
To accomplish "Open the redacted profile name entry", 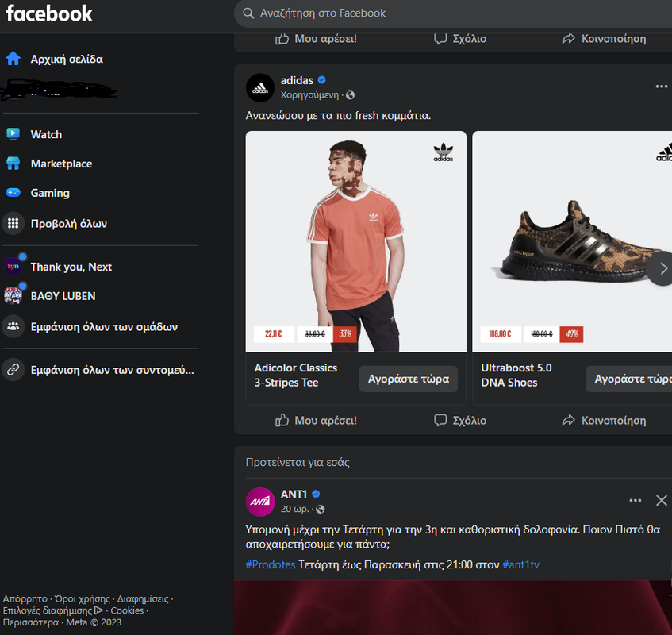I will [58, 90].
